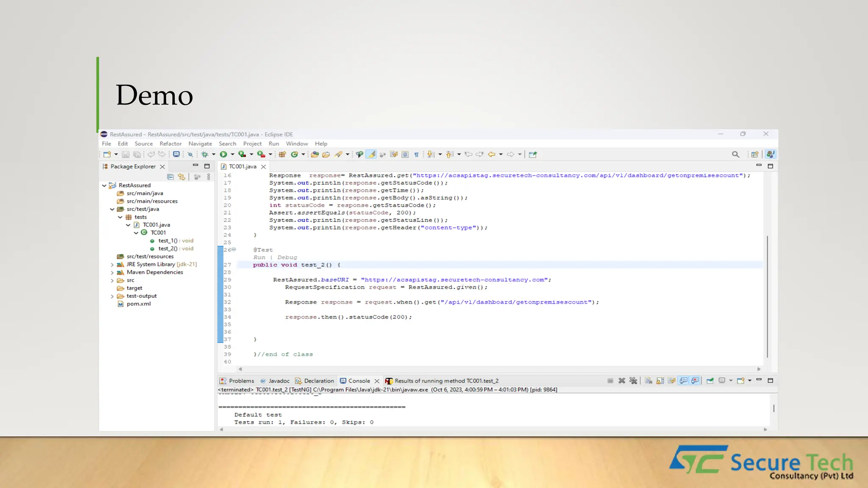The width and height of the screenshot is (868, 488).
Task: Click the toolbar Search magnifier icon
Action: 735,154
